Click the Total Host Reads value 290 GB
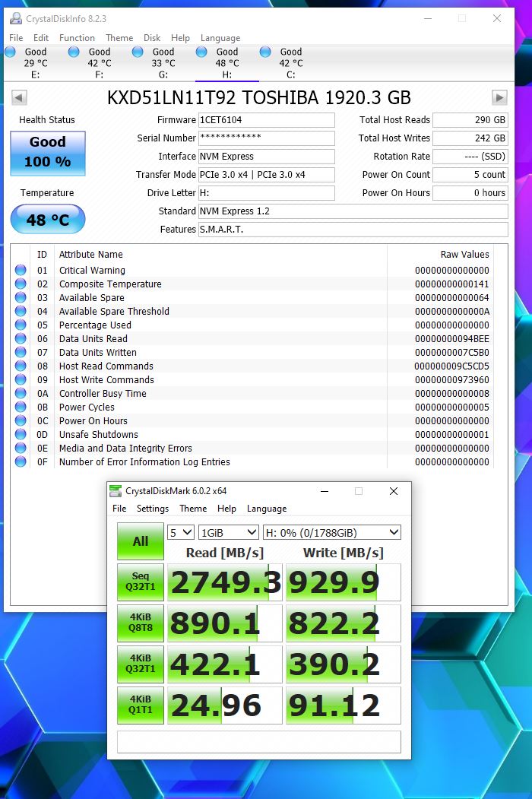532x799 pixels. point(470,120)
